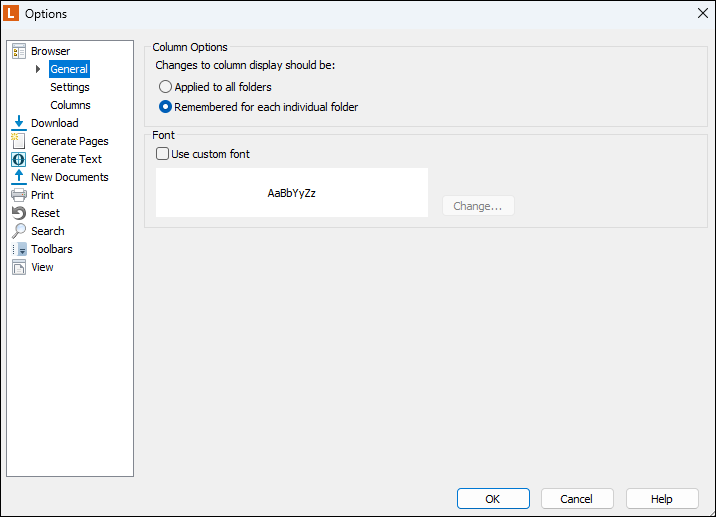
Task: Select the Generate Pages icon
Action: tap(19, 141)
